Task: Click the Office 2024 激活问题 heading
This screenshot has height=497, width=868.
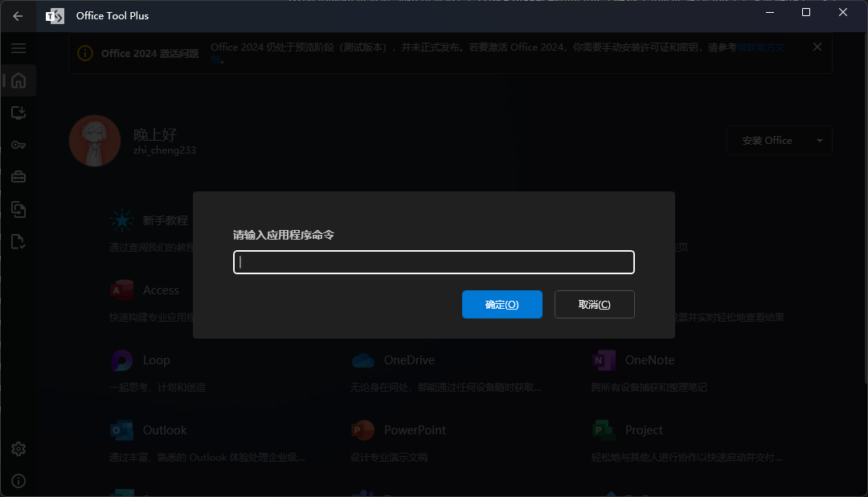Action: click(x=149, y=54)
